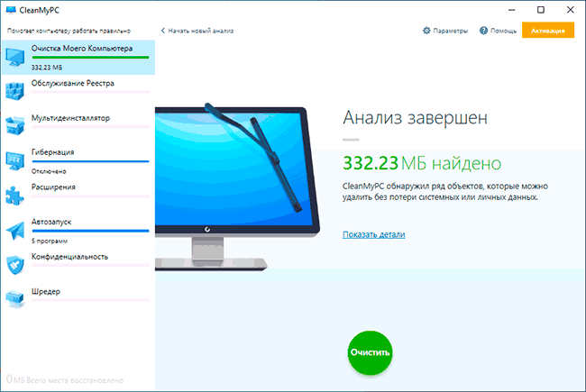586x392 pixels.
Task: Minimize the CleanMyPC window
Action: pos(512,10)
